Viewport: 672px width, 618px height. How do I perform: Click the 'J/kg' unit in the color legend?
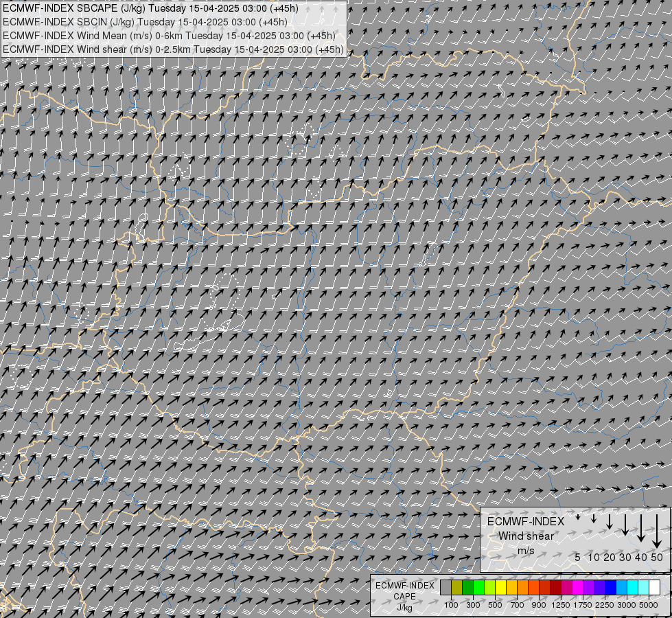tap(404, 608)
